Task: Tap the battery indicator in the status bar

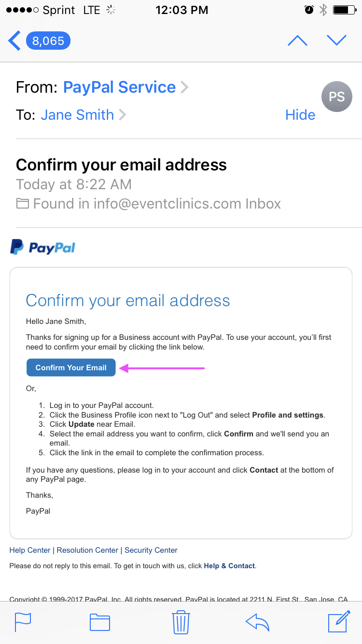Action: click(344, 9)
